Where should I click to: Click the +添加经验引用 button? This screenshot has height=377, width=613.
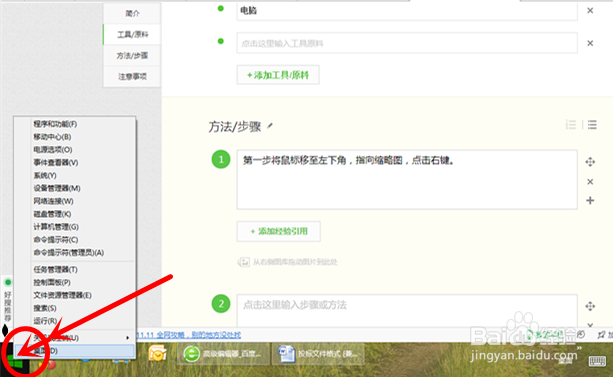pos(279,231)
